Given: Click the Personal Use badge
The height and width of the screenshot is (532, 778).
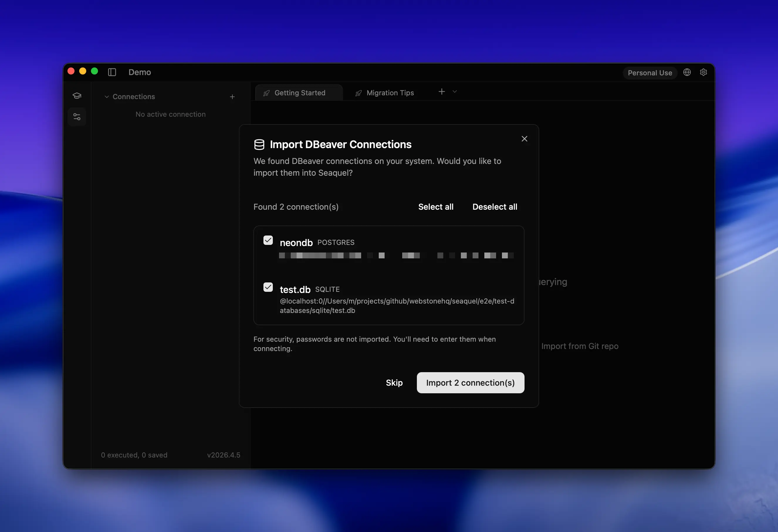Looking at the screenshot, I should click(x=650, y=73).
